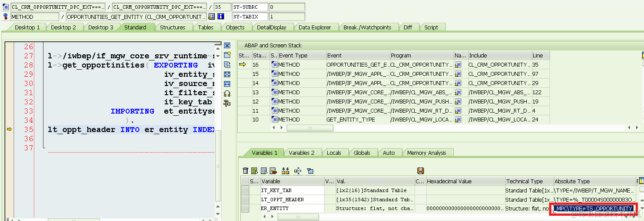Click the list icon with the red bar
The height and width of the screenshot is (221, 644).
coord(273,171)
